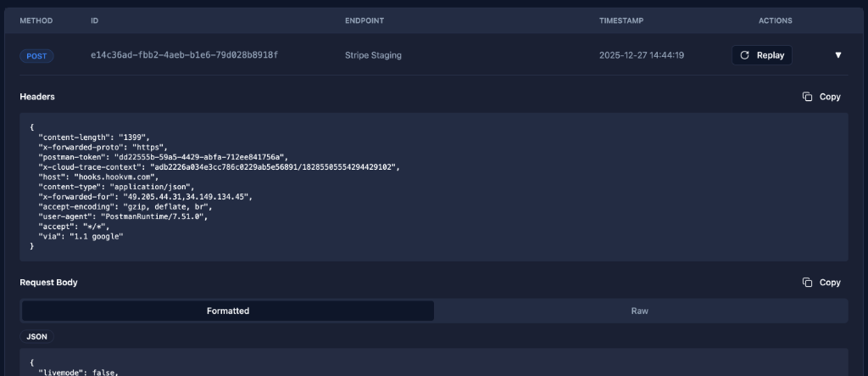Click the ENDPOINT column header
This screenshot has height=376, width=868.
click(366, 19)
